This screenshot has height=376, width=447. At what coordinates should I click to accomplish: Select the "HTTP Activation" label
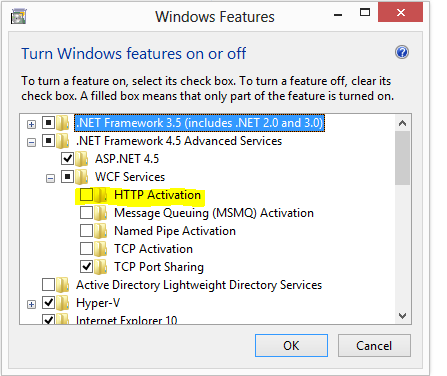point(157,195)
